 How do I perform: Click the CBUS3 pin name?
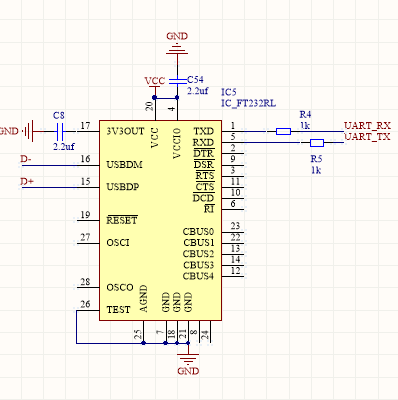click(199, 265)
